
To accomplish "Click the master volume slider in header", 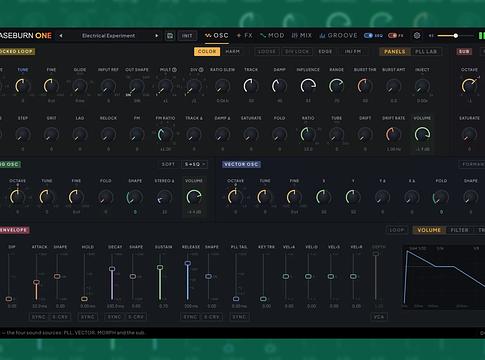I will (455, 36).
